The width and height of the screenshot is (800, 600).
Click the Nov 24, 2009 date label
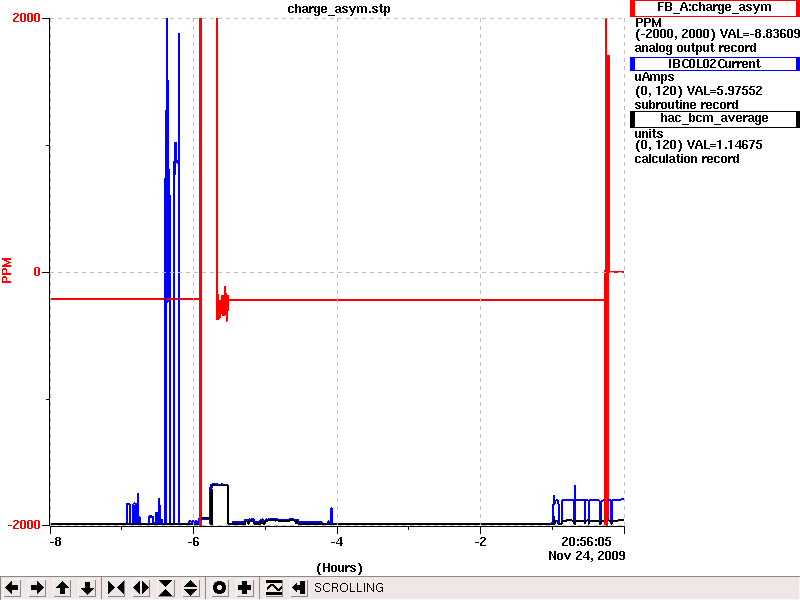[x=587, y=556]
